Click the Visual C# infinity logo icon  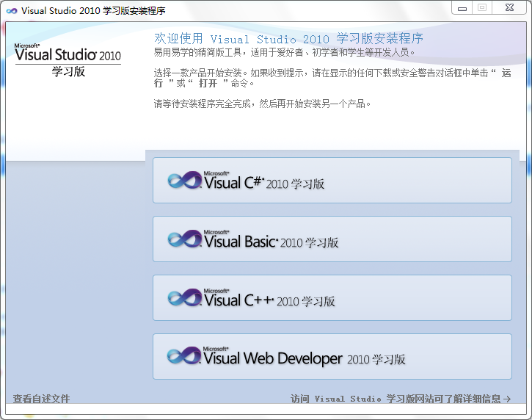tap(185, 180)
